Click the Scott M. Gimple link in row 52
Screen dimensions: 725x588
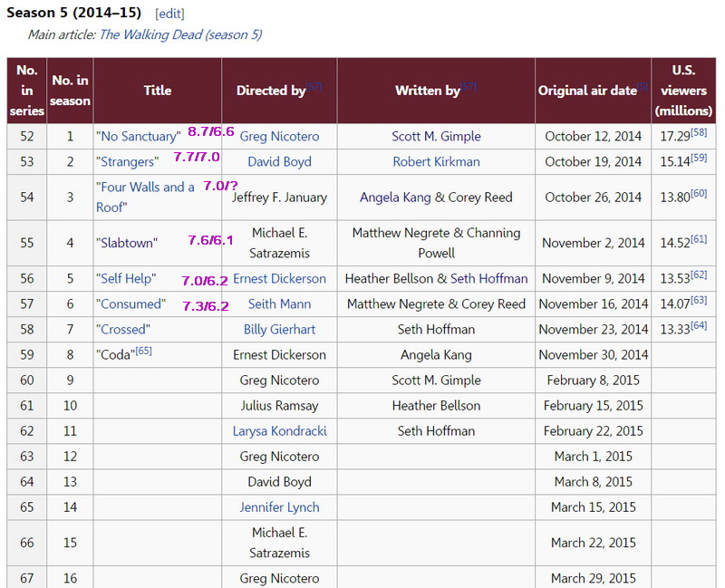436,137
